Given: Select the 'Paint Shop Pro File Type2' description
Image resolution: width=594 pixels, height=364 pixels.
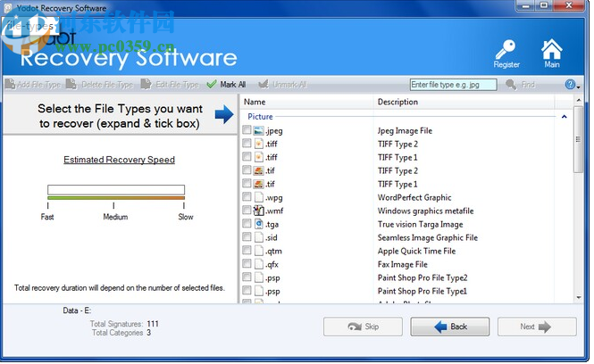Looking at the screenshot, I should [422, 277].
